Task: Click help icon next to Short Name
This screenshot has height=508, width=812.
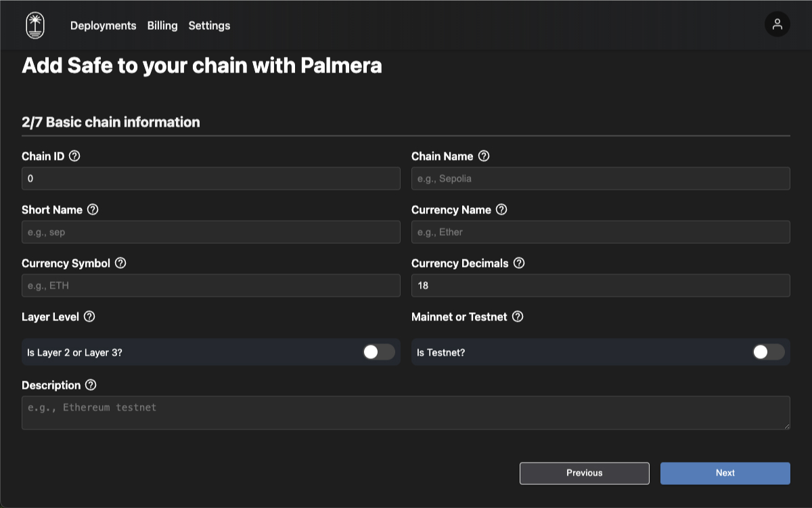Action: coord(93,209)
